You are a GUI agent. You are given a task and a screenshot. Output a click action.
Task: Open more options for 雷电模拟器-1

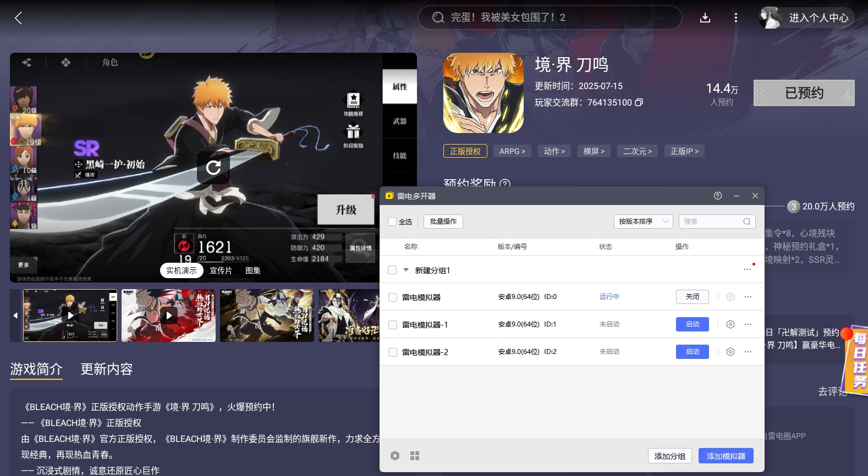[x=748, y=324]
